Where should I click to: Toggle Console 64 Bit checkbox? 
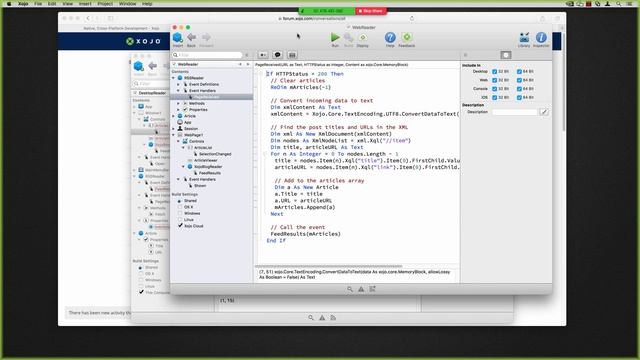(x=519, y=89)
